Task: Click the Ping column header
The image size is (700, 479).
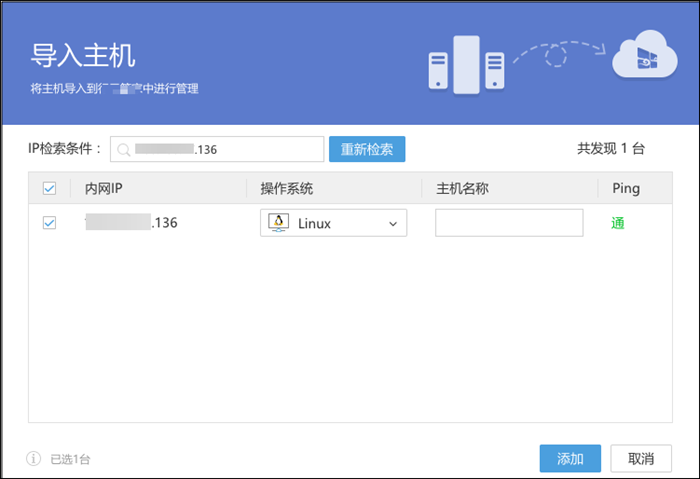Action: (x=625, y=188)
